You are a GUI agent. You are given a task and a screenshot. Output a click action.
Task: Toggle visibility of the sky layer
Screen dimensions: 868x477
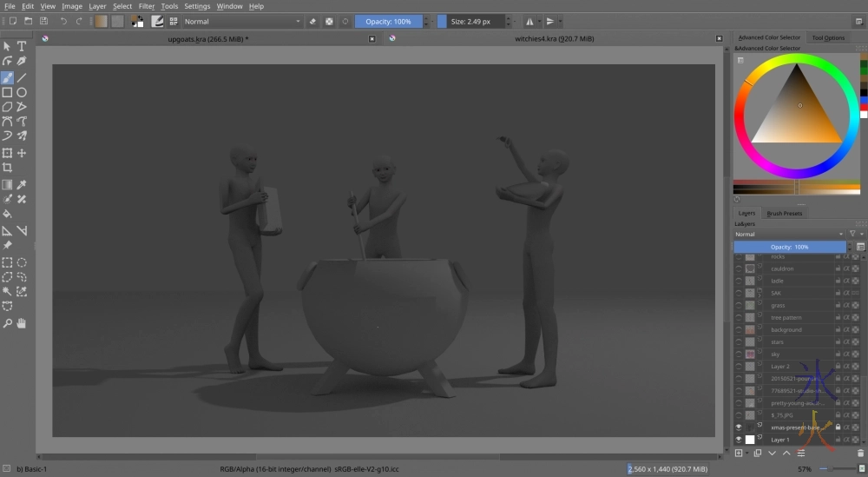coord(739,354)
